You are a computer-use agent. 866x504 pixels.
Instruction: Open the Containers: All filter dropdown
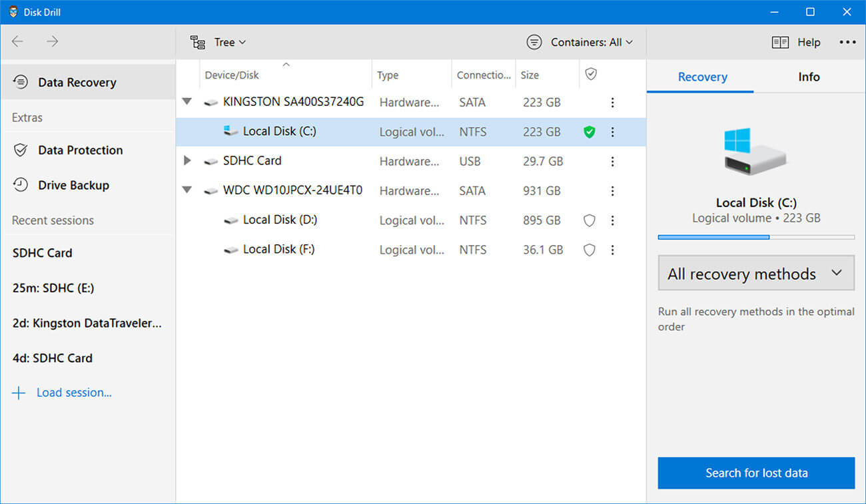(579, 42)
